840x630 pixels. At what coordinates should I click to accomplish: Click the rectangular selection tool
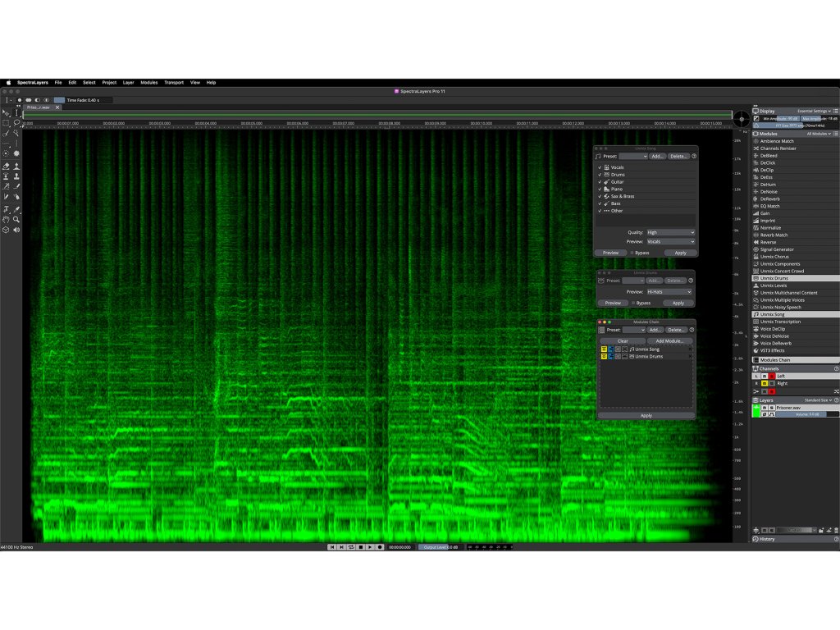pos(7,123)
